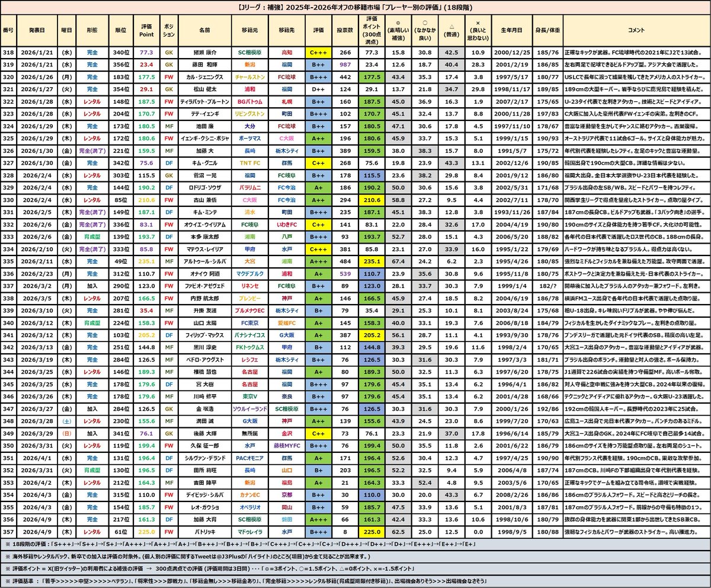The image size is (711, 588).
Task: Click source club 'SC相模原' in row 318
Action: (249, 52)
